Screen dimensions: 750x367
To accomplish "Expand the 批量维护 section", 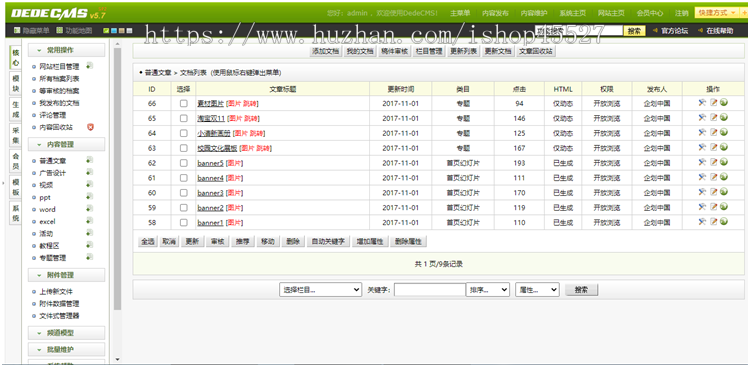I will pos(66,349).
